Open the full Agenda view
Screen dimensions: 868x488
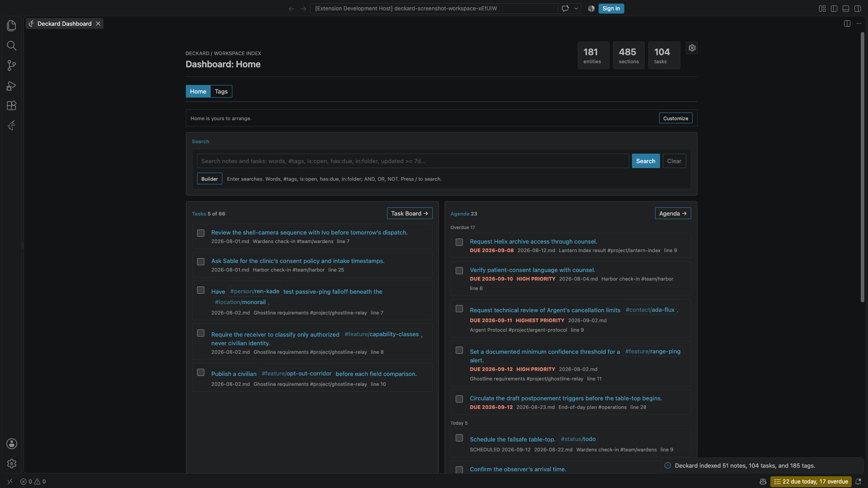tap(673, 213)
